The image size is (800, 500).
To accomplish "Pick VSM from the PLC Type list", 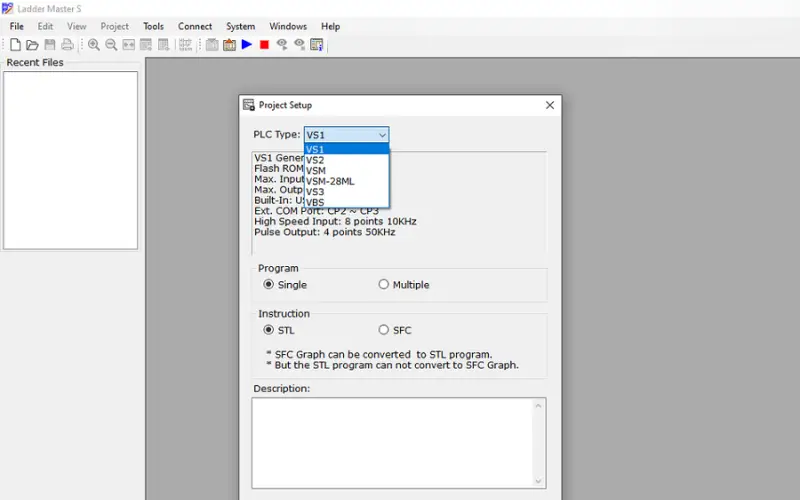I will pyautogui.click(x=346, y=170).
